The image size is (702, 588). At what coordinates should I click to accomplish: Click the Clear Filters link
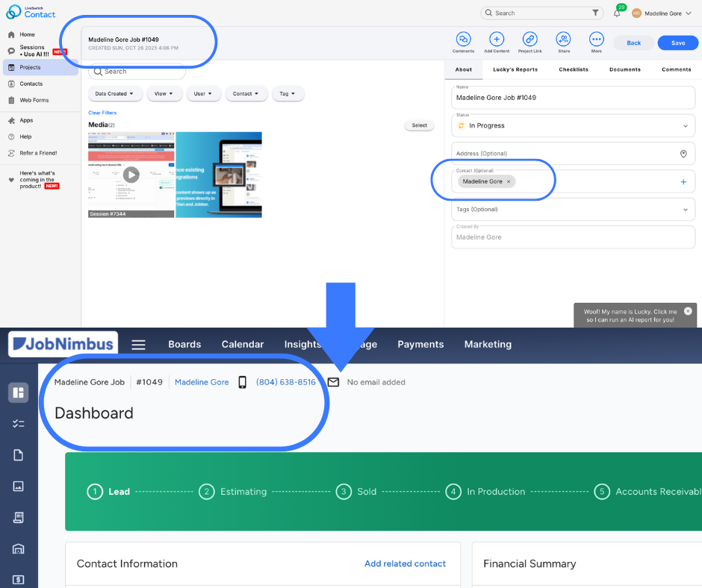tap(102, 113)
